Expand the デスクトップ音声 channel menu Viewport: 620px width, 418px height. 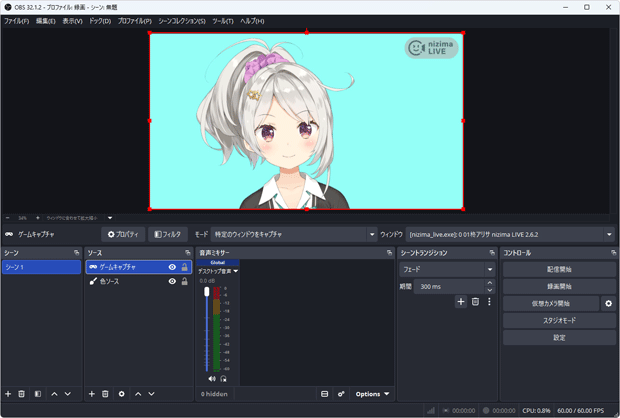[218, 271]
